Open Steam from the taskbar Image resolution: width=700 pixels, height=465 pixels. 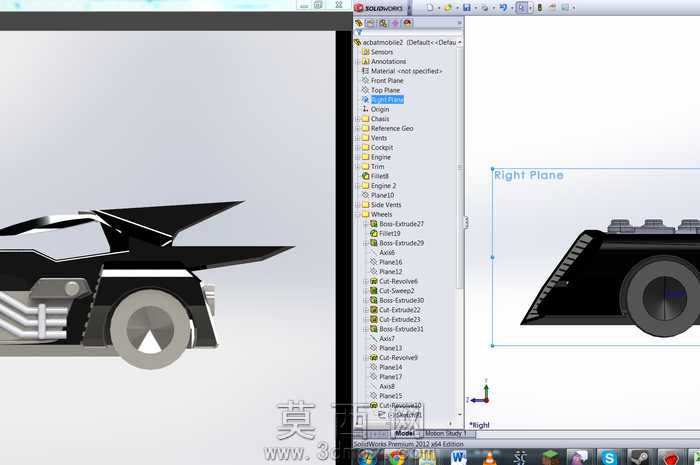(639, 457)
